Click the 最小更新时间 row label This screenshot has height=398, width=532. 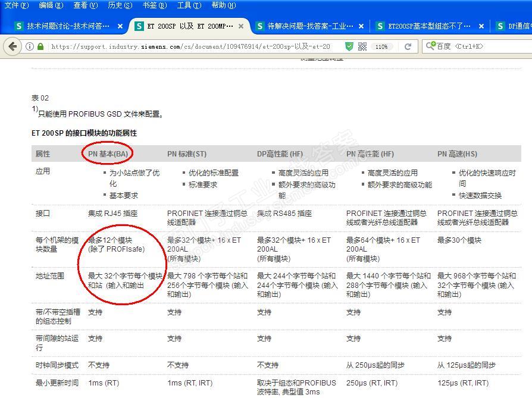pos(57,383)
